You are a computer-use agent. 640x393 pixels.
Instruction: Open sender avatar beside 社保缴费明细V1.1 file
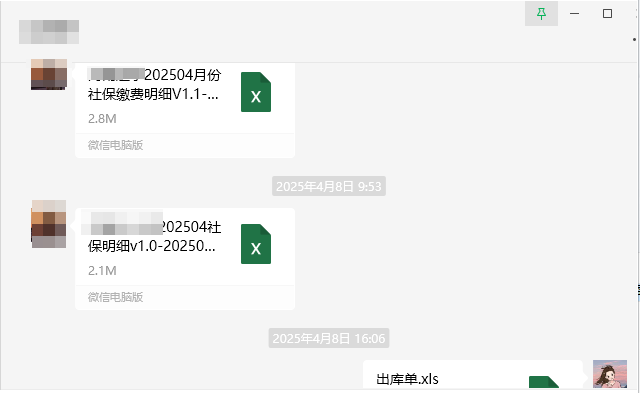49,74
